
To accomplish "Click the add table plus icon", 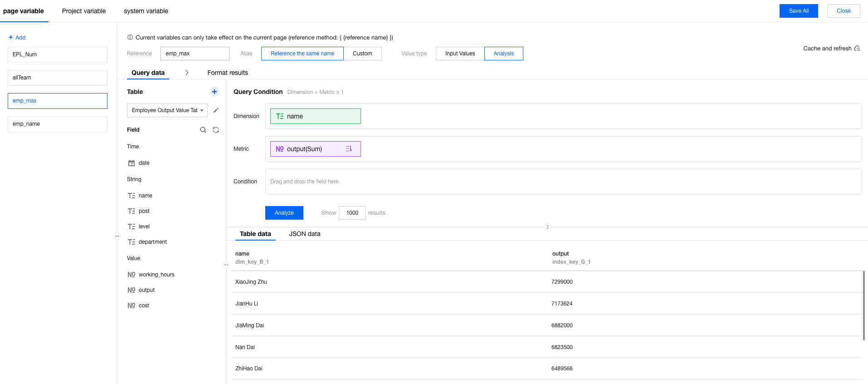I will pos(215,92).
